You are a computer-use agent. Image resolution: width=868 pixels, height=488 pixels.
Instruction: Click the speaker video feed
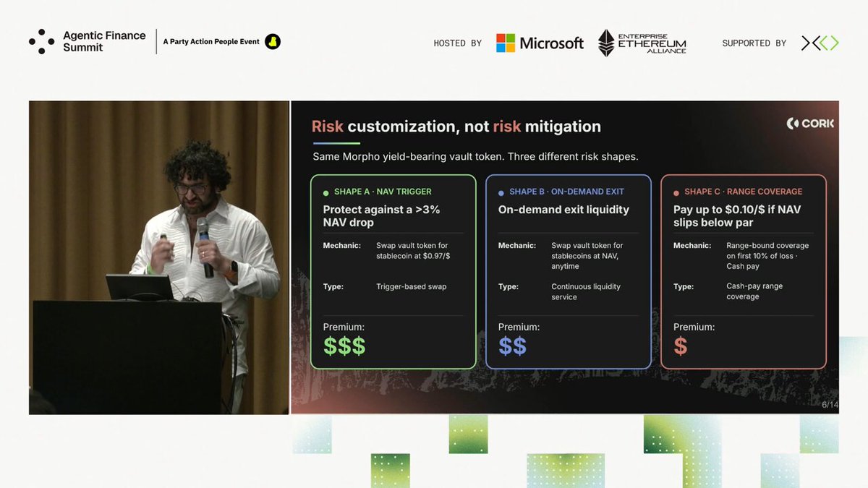tap(159, 257)
